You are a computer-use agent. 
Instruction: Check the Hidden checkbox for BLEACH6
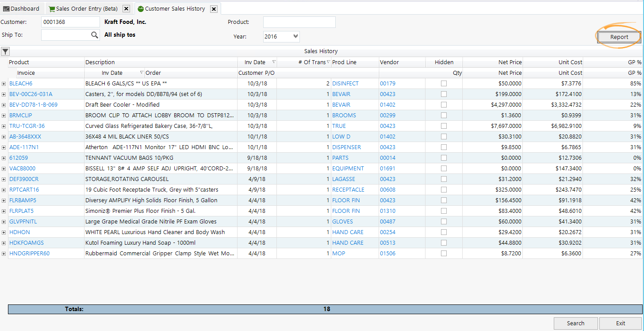click(x=444, y=83)
